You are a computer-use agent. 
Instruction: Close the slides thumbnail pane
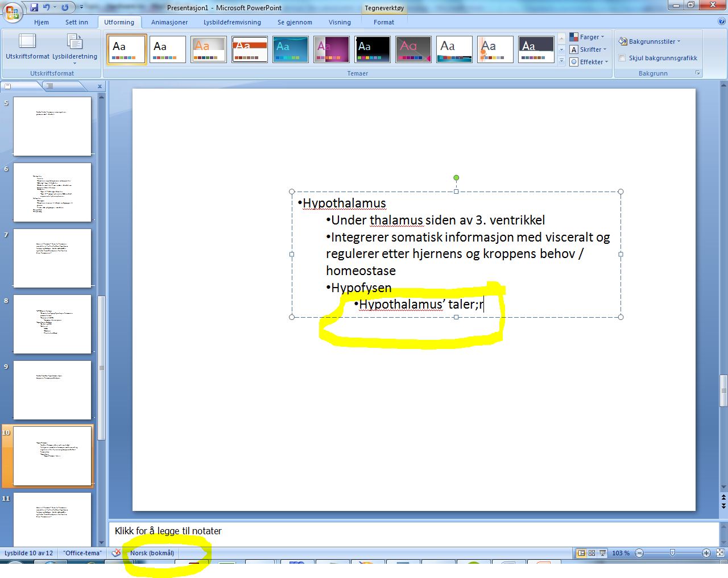click(100, 86)
